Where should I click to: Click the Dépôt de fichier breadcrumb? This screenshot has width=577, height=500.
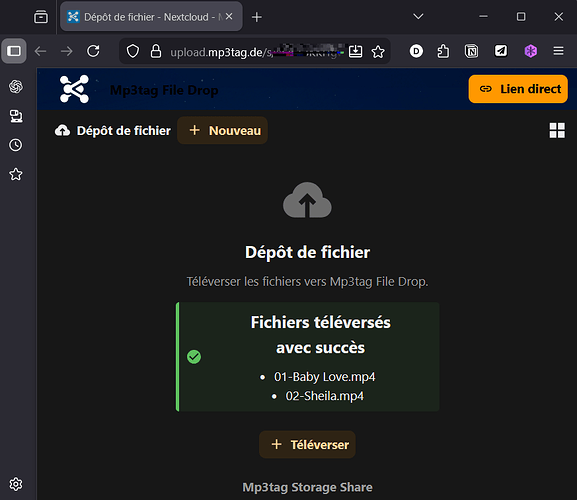(113, 131)
